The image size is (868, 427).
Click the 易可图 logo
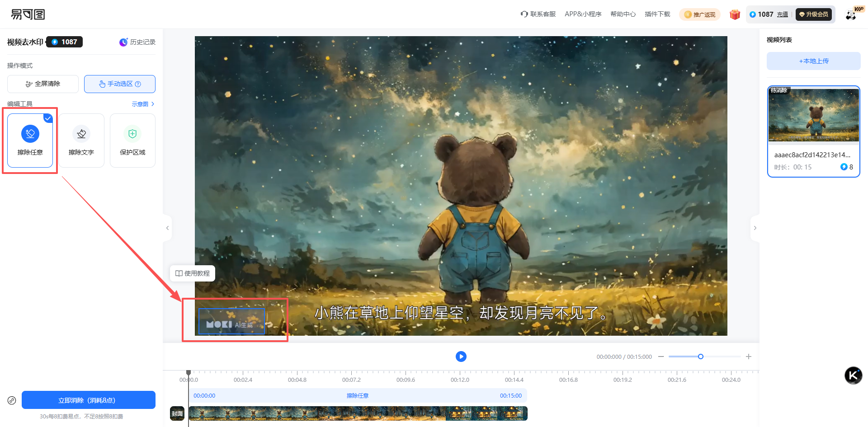(x=28, y=14)
